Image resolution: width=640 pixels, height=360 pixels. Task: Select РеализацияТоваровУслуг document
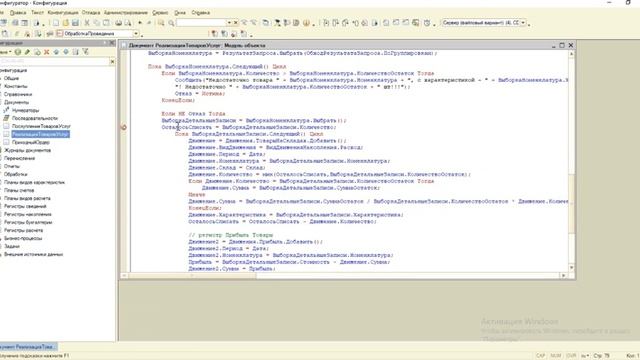coord(40,134)
